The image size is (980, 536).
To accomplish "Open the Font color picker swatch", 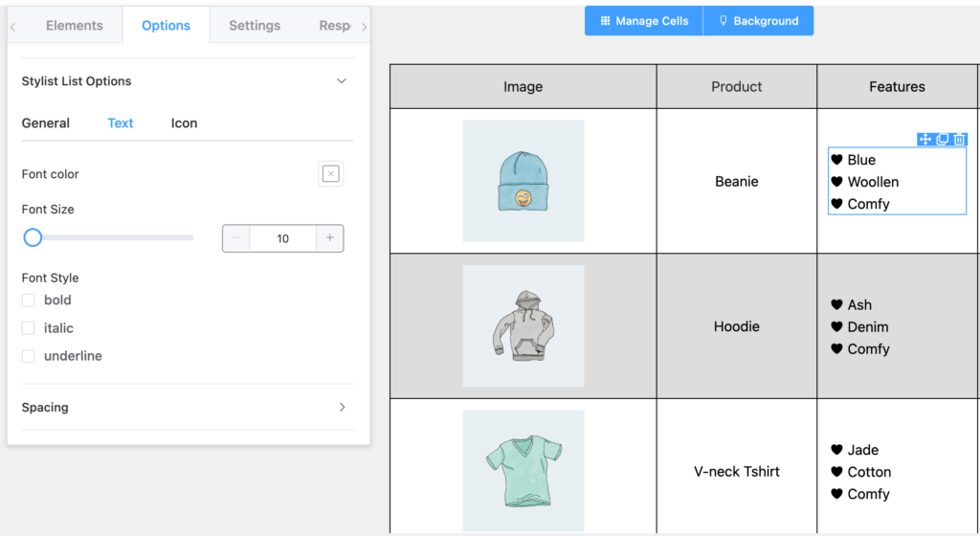I will point(330,173).
